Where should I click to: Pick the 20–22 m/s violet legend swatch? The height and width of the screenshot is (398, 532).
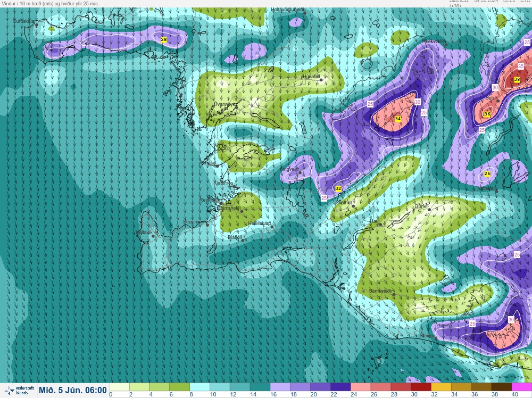pyautogui.click(x=321, y=387)
